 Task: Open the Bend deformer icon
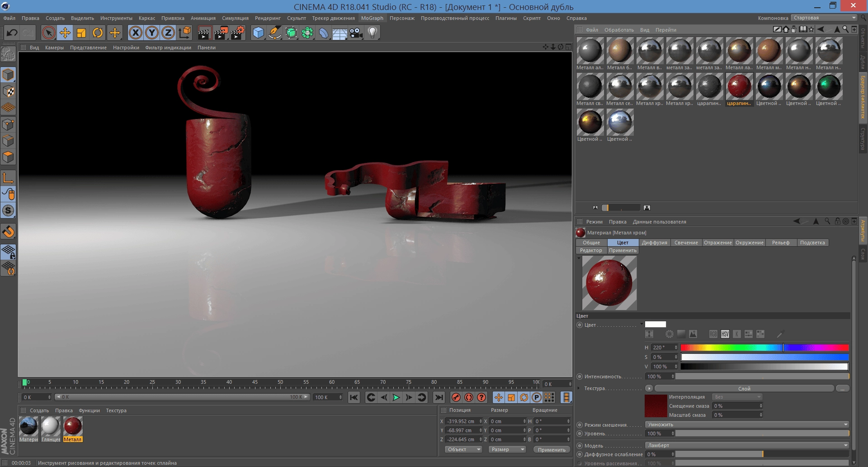(x=324, y=33)
